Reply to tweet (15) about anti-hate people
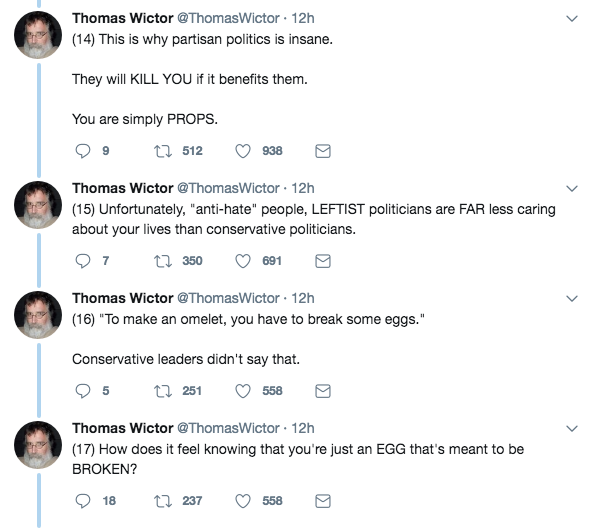613x528 pixels. 83,261
